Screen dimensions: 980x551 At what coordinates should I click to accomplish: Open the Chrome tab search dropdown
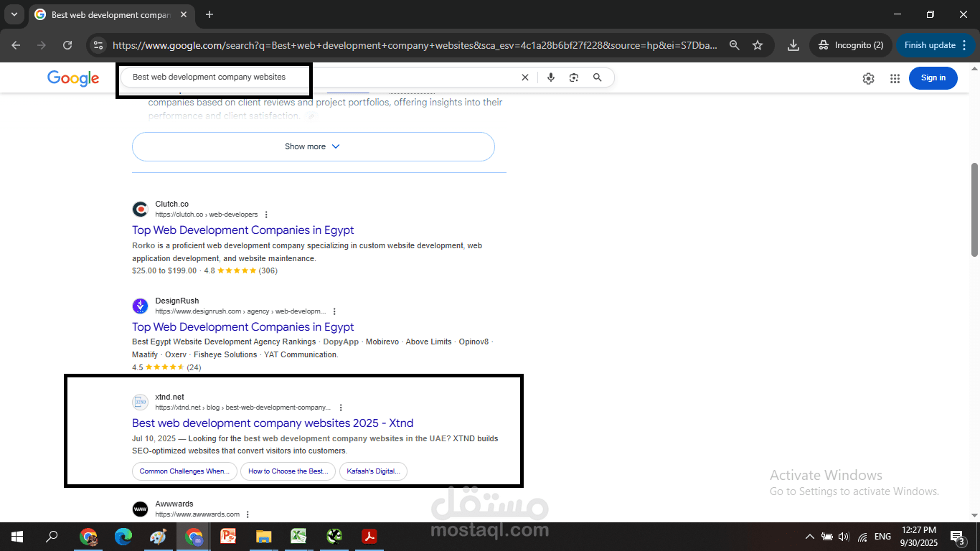14,14
